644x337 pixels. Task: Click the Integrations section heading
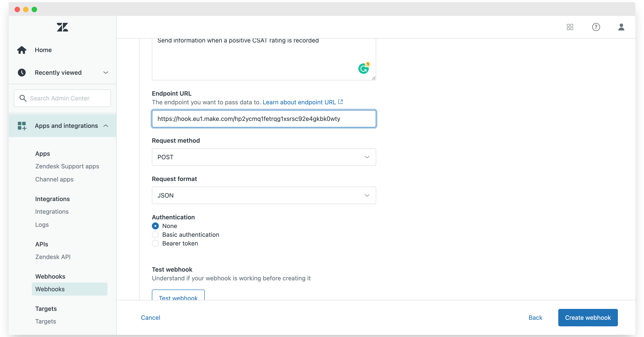pos(52,199)
